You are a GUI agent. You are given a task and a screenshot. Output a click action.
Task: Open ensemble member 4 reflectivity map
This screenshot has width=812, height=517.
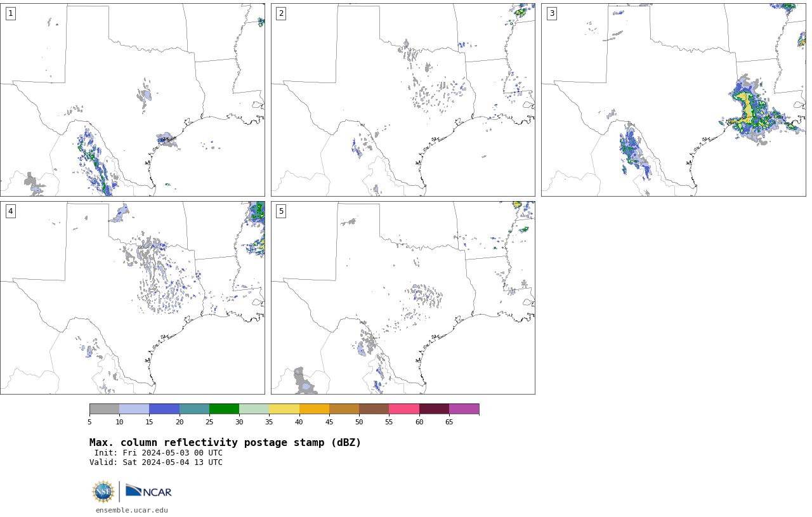coord(133,298)
